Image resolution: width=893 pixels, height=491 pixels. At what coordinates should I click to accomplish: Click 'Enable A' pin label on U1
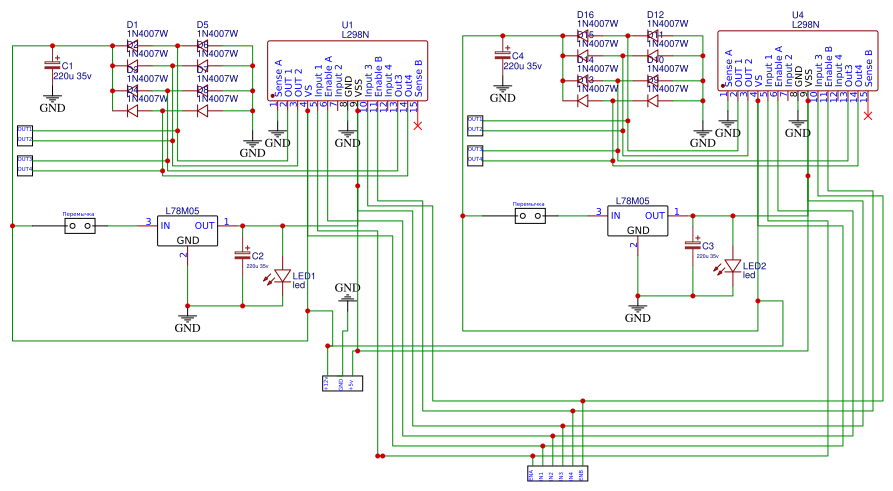[x=328, y=76]
